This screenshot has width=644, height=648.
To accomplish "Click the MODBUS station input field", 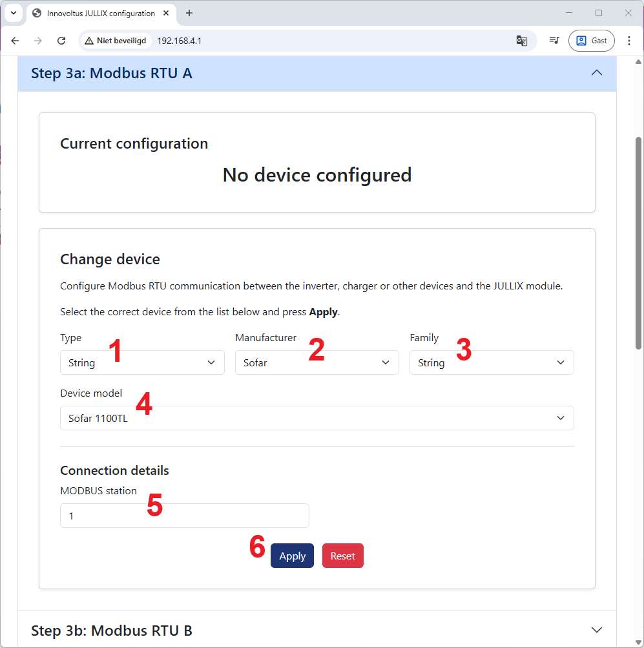I will (x=184, y=516).
